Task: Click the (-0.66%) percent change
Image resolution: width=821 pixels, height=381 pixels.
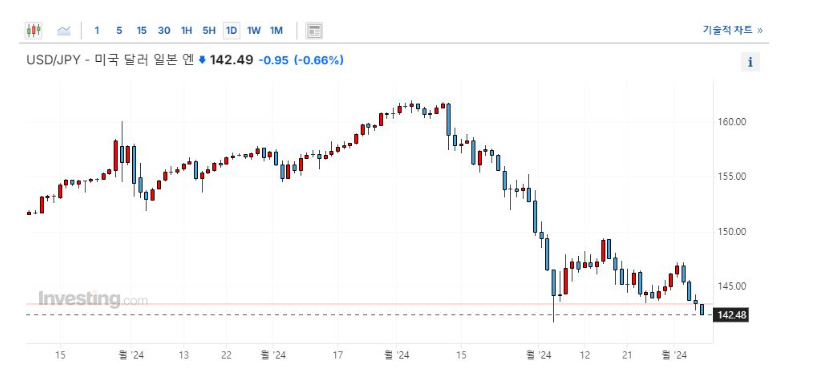Action: [319, 60]
